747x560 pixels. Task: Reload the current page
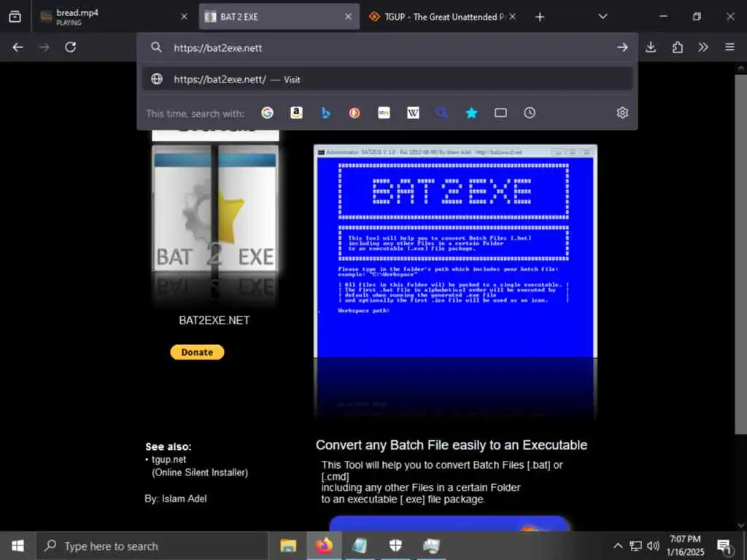[71, 47]
